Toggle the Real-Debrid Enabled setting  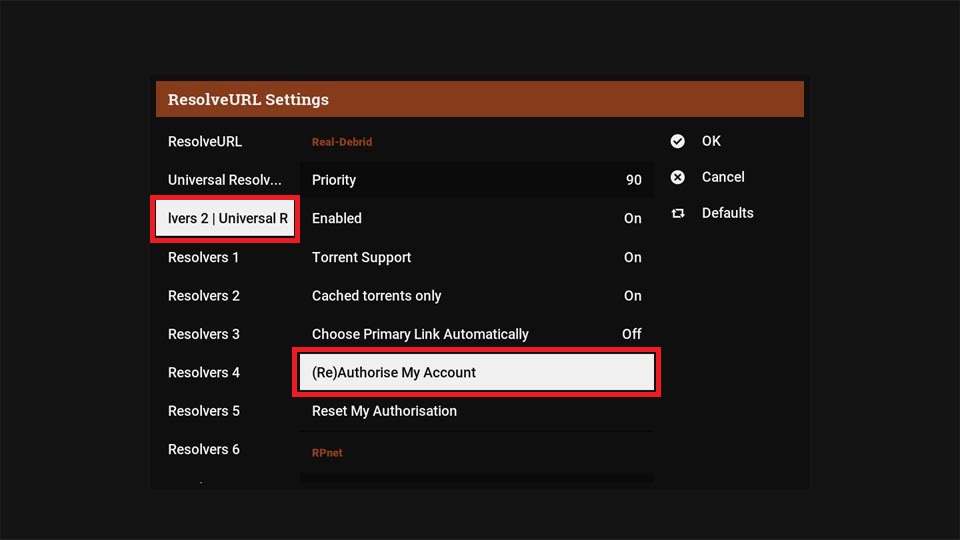tap(476, 219)
